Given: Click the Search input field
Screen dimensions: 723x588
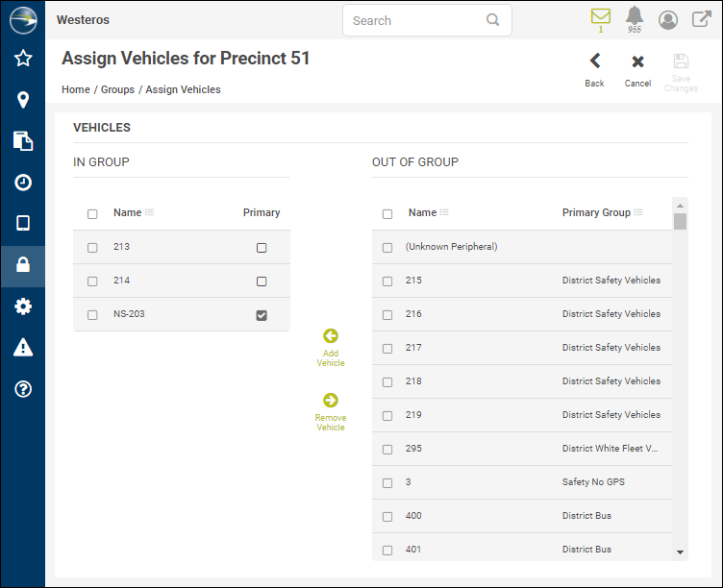Looking at the screenshot, I should 417,20.
